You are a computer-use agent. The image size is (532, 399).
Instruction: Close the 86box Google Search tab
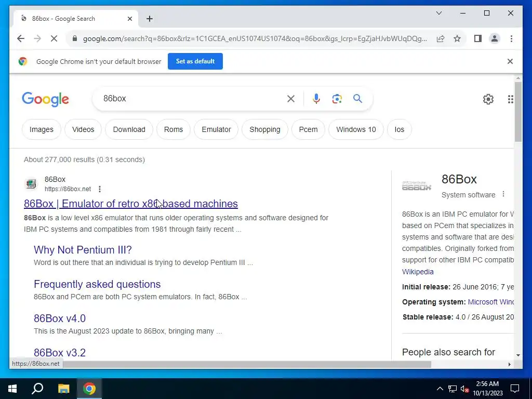(129, 19)
